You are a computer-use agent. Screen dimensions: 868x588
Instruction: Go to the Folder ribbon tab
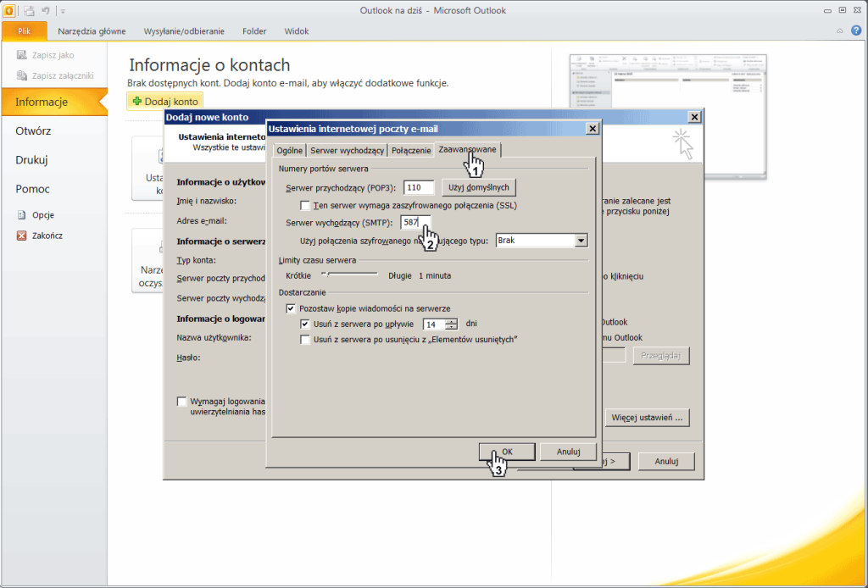[x=254, y=31]
